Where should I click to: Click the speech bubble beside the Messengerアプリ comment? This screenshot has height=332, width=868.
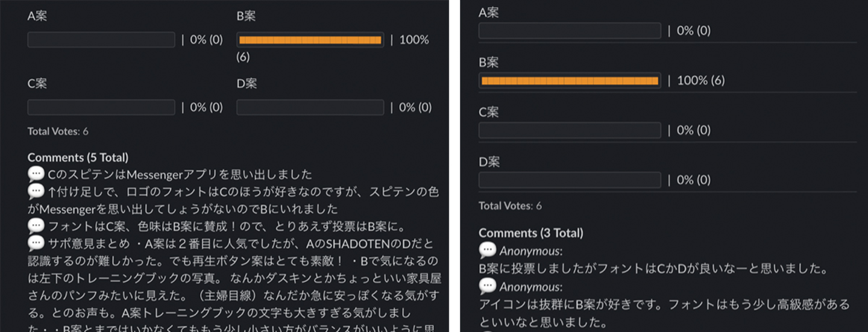tap(36, 175)
